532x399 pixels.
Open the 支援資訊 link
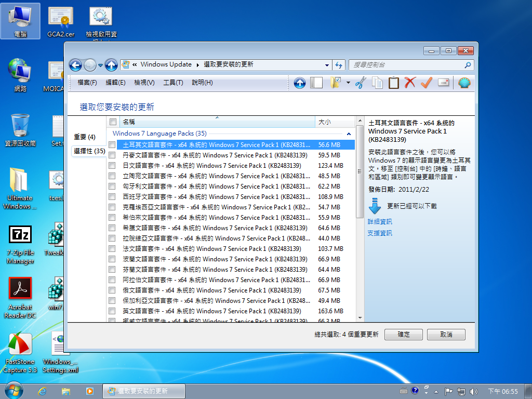pyautogui.click(x=380, y=233)
